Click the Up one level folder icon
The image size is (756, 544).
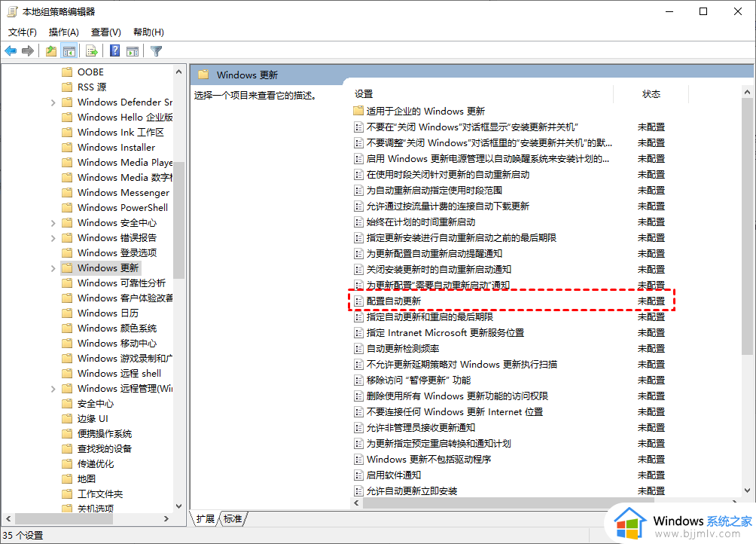50,50
